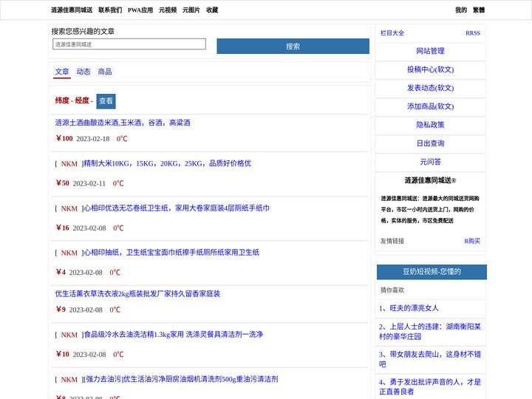The image size is (532, 399).
Task: Click NKM tag beside 心相印抽纸 listing
Action: pos(69,253)
